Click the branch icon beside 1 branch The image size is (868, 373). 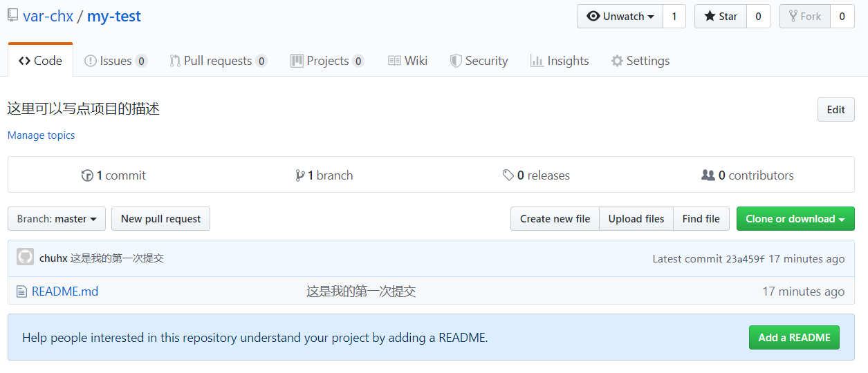[x=299, y=175]
